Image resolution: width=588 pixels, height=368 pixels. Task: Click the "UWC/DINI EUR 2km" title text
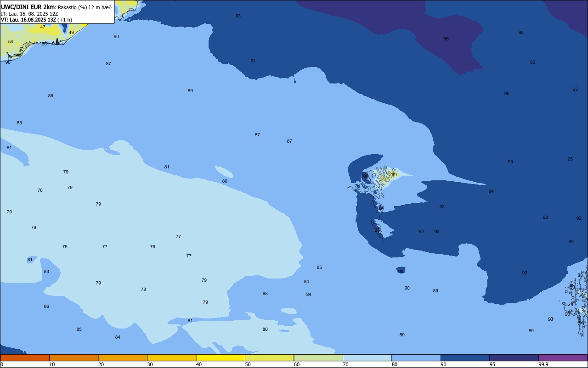point(28,7)
